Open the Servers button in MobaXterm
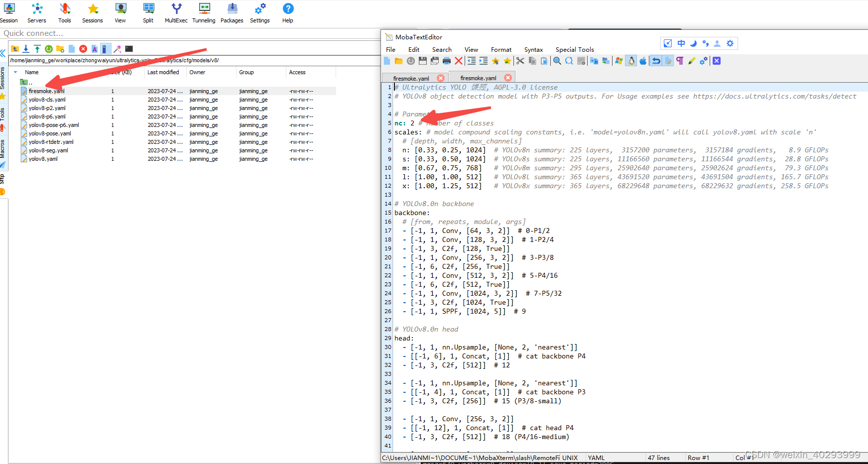Viewport: 868px width, 464px height. tap(37, 13)
